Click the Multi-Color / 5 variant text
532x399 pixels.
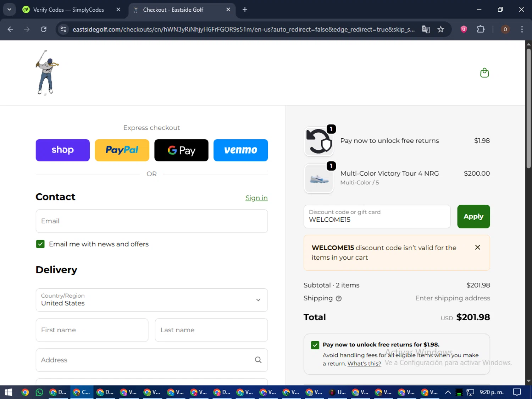(x=360, y=182)
